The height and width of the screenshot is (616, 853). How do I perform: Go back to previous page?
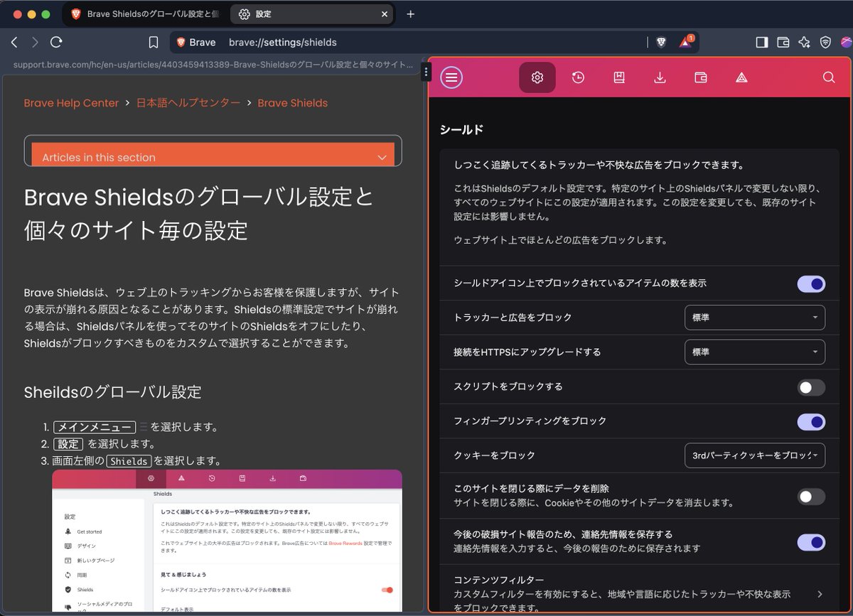click(14, 42)
